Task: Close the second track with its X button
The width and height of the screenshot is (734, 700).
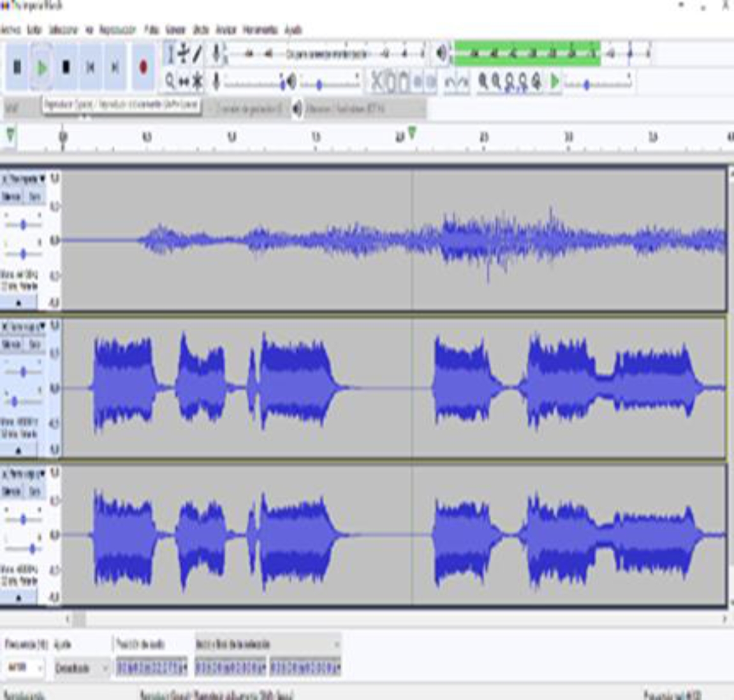Action: click(x=5, y=326)
